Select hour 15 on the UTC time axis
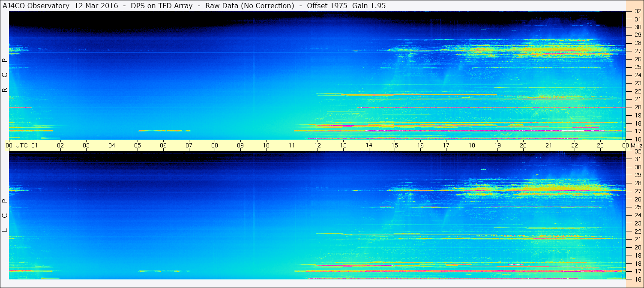 (x=395, y=145)
